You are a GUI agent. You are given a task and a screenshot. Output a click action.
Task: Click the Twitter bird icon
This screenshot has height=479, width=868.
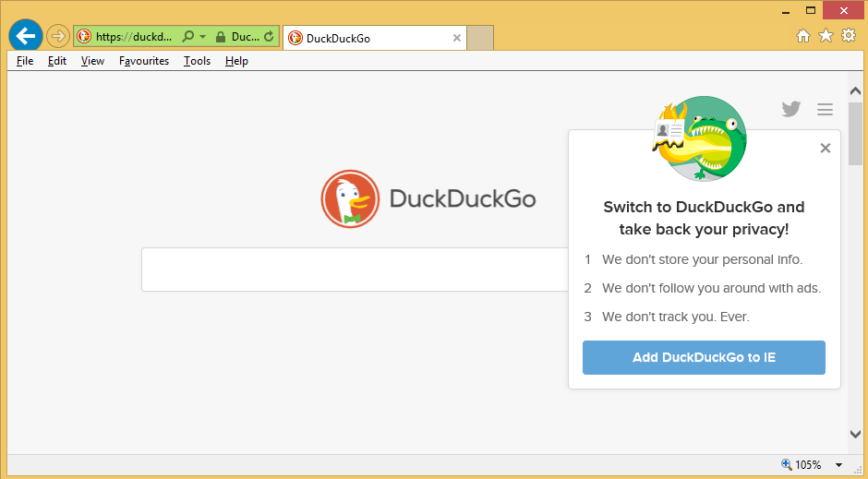point(791,109)
